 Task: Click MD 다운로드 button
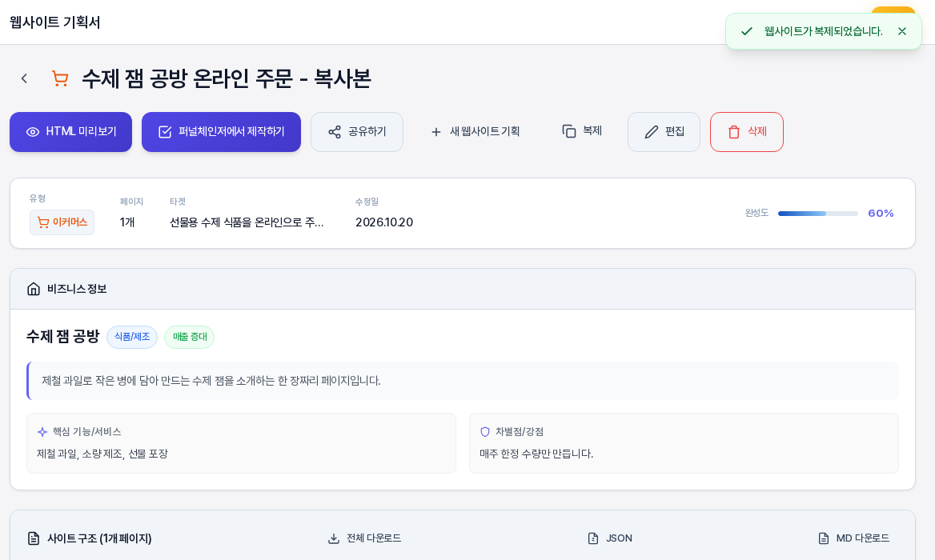853,538
